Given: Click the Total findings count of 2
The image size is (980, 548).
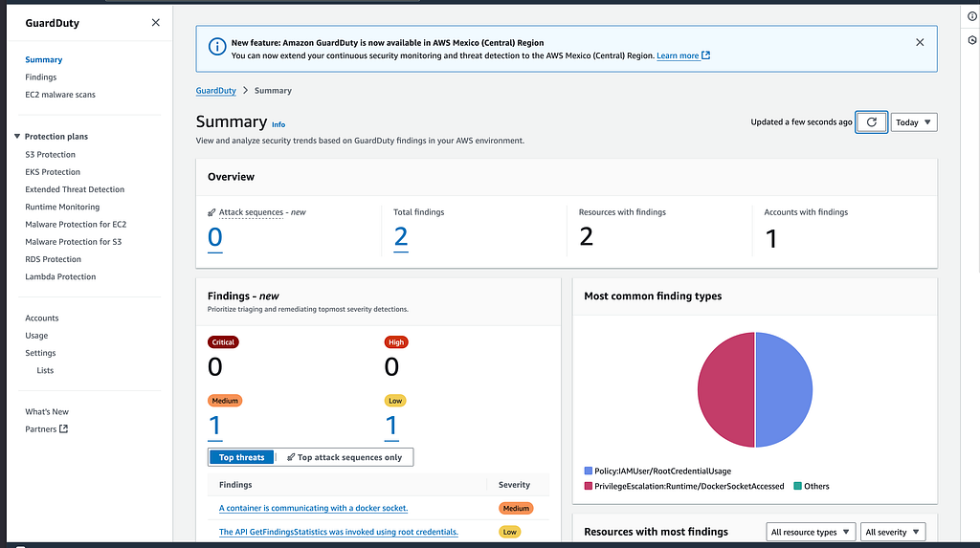Looking at the screenshot, I should coord(401,237).
